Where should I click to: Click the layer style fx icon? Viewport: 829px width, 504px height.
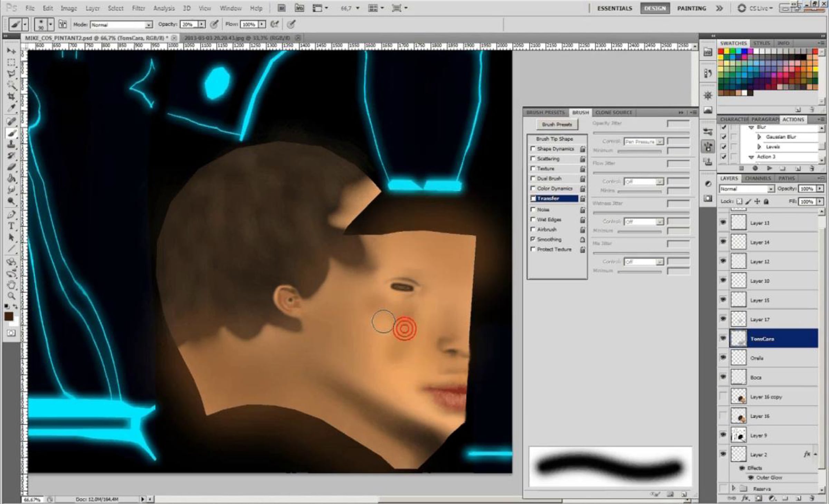click(745, 498)
